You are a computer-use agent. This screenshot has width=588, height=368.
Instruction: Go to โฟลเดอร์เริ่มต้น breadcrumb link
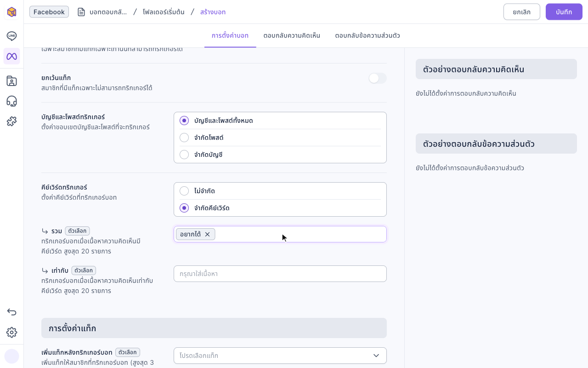[x=164, y=12]
